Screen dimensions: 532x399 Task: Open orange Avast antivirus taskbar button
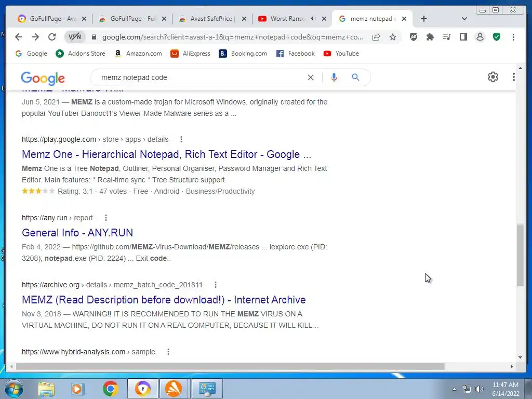(174, 389)
